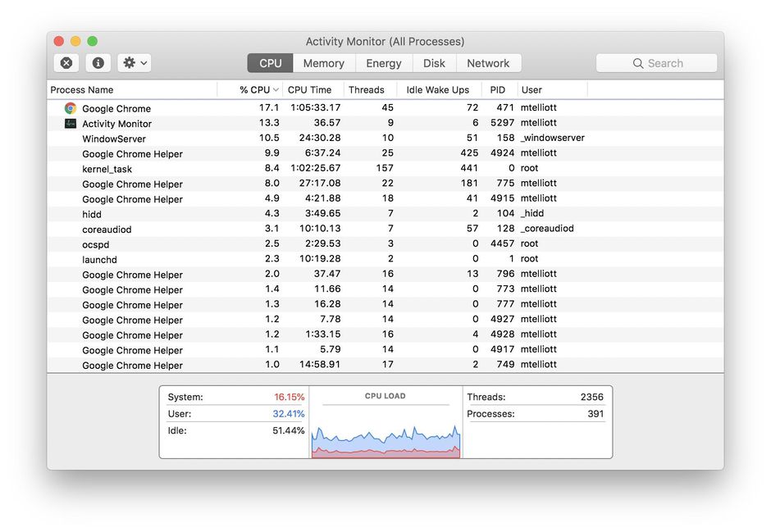
Task: Select Google Chrome Helper with PID 4927
Action: [385, 320]
